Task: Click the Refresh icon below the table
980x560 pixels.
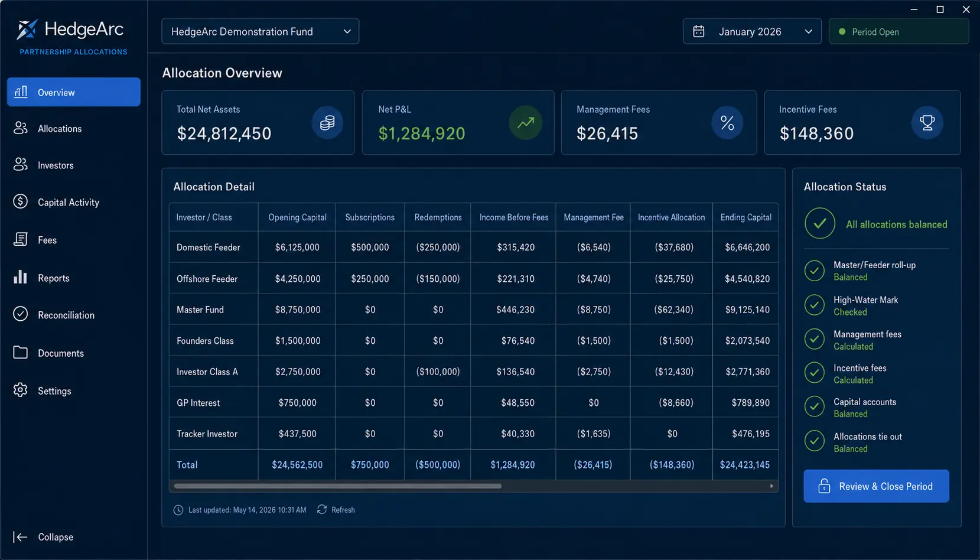Action: click(x=322, y=509)
